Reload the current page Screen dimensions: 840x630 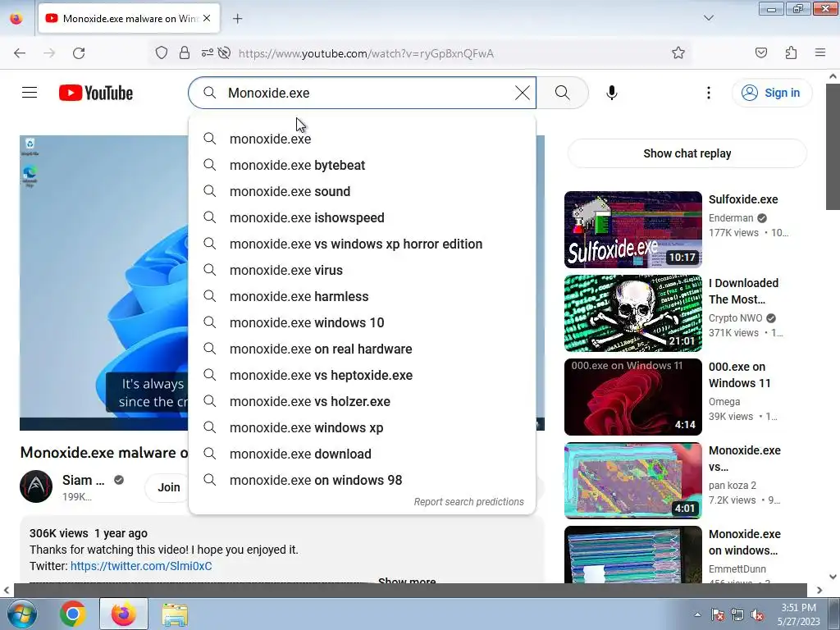(x=79, y=53)
